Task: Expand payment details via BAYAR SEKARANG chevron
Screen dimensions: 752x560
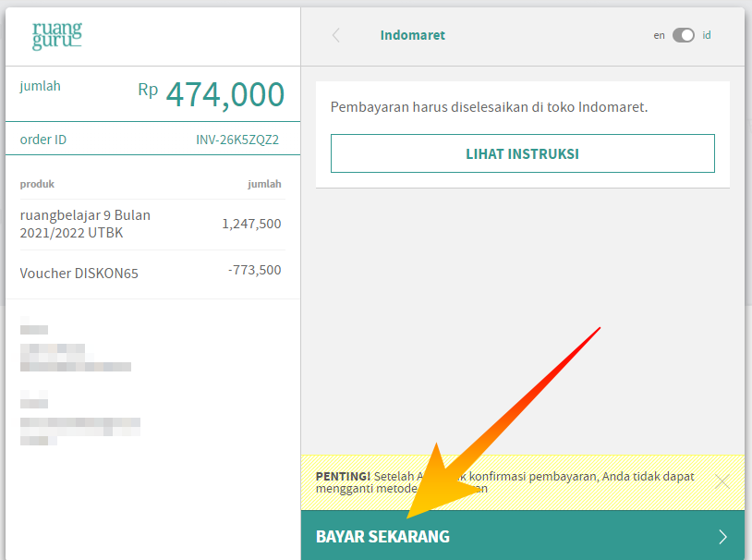Action: pyautogui.click(x=723, y=536)
